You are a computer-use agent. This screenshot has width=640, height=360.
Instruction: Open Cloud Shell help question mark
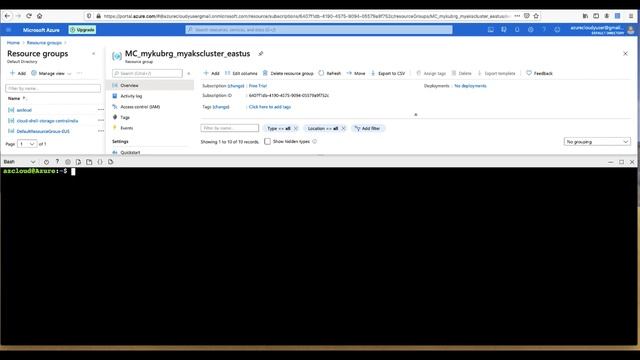[57, 162]
